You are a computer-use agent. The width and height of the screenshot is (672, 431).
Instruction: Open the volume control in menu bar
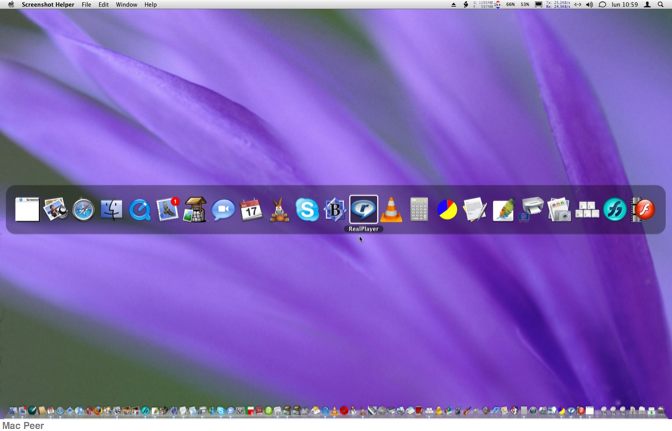tap(590, 4)
